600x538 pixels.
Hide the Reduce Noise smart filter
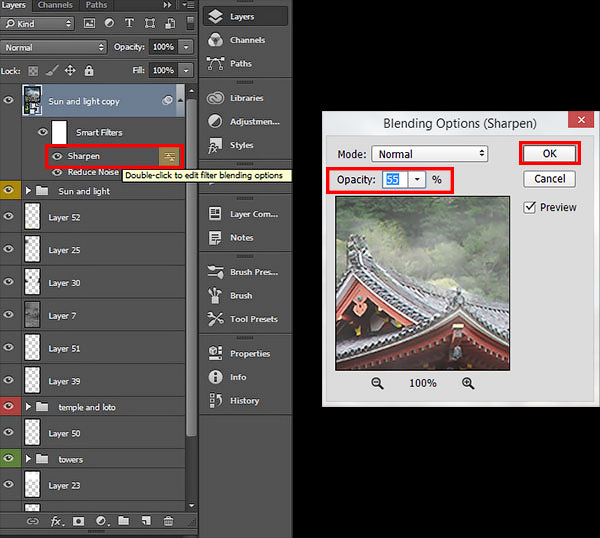(x=57, y=172)
